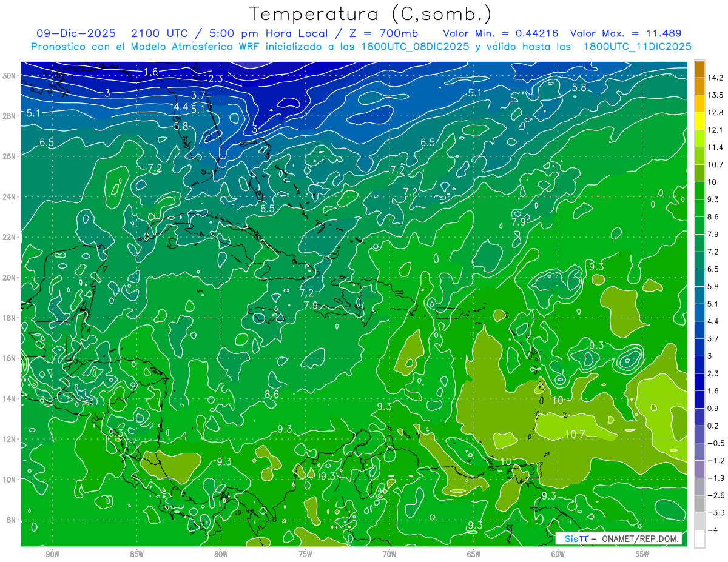
Task: Click the validity stamp '1800UTC_11DIC2025'
Action: 637,46
